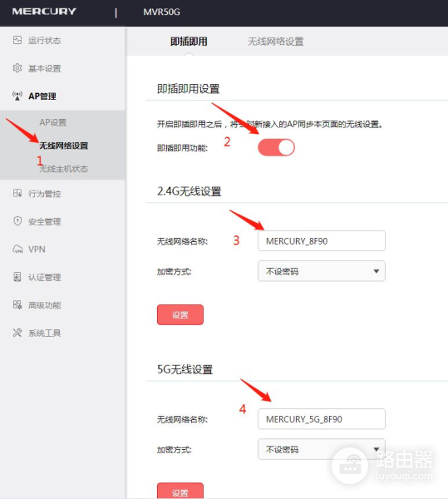Switch to the 即插即用 tab
The image size is (448, 499).
[189, 42]
